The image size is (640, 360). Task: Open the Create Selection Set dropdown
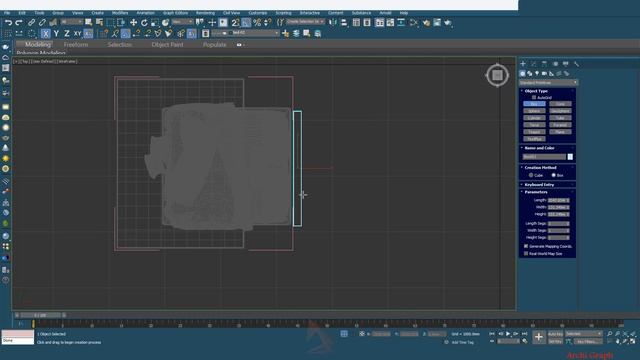[305, 22]
